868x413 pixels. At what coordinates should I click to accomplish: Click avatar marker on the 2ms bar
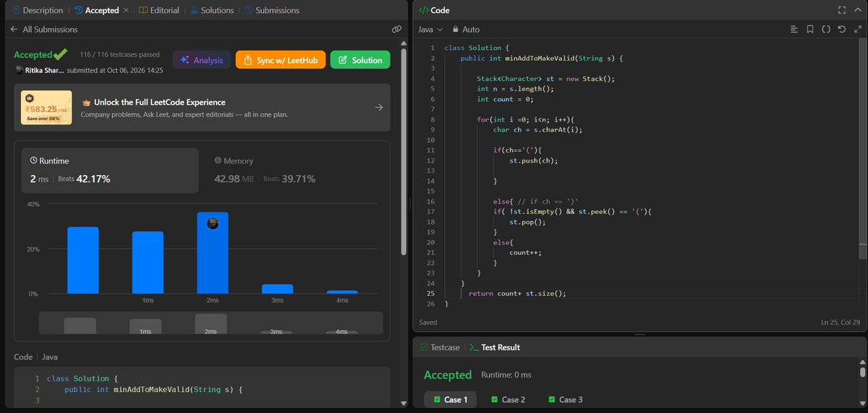coord(213,223)
